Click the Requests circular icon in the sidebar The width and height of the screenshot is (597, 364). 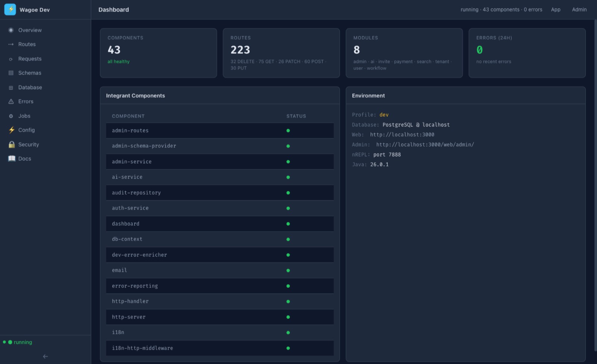coord(11,59)
